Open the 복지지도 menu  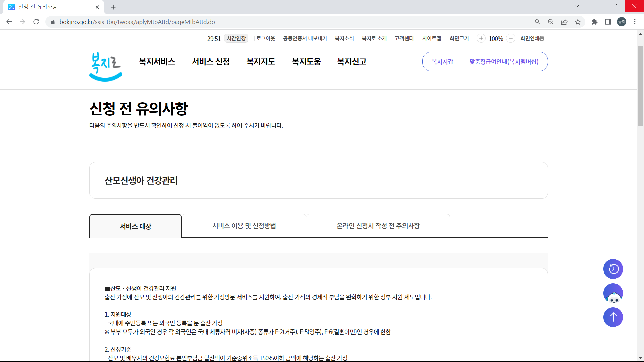(x=261, y=61)
